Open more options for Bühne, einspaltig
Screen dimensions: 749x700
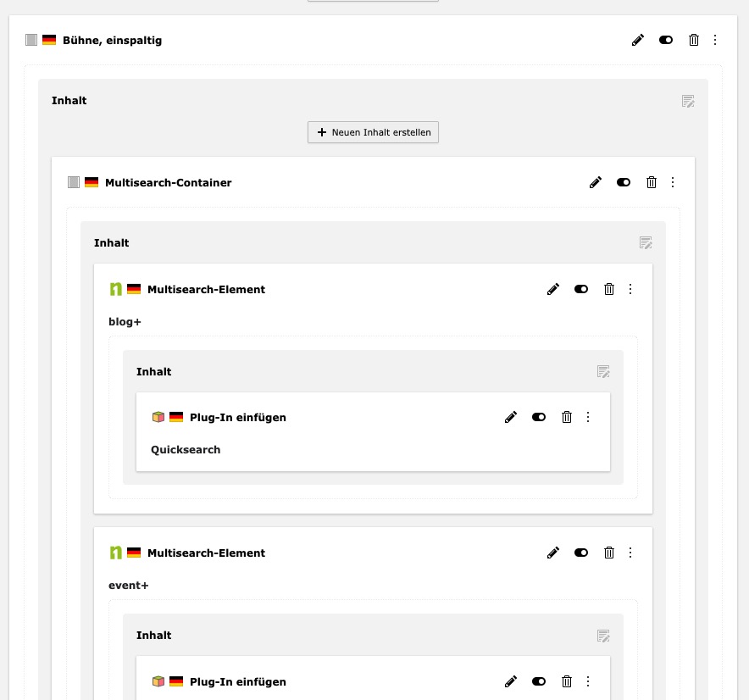[715, 40]
